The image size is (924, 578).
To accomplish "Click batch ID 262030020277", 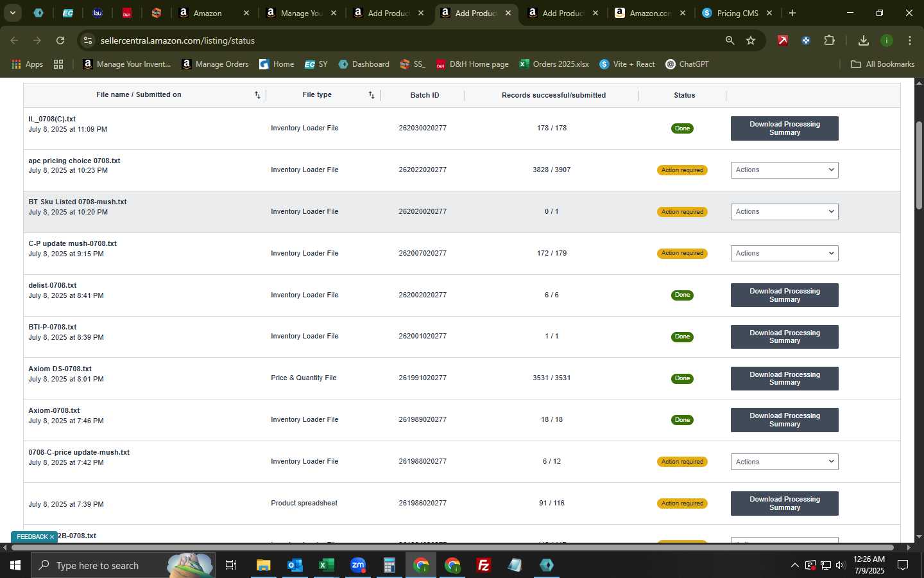I will pyautogui.click(x=422, y=128).
